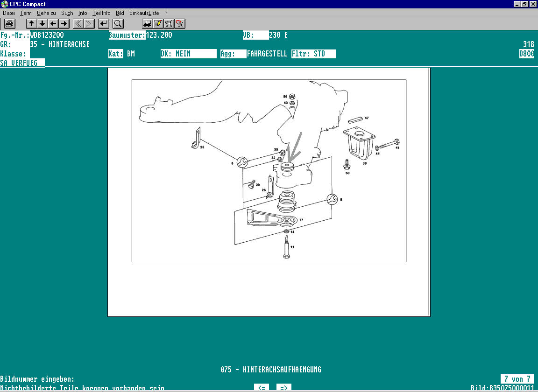
Task: Click the notepad with pencil icon
Action: pos(158,24)
